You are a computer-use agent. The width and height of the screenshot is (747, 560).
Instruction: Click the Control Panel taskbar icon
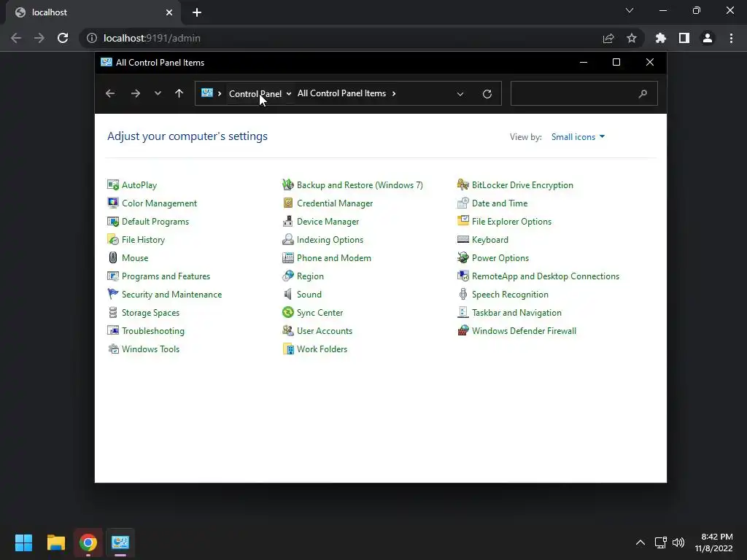(x=120, y=542)
